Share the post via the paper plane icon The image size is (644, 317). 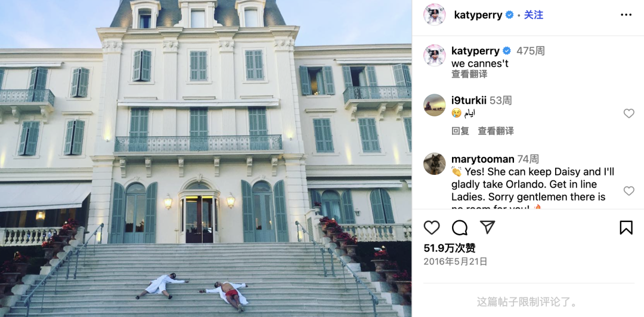pos(487,227)
